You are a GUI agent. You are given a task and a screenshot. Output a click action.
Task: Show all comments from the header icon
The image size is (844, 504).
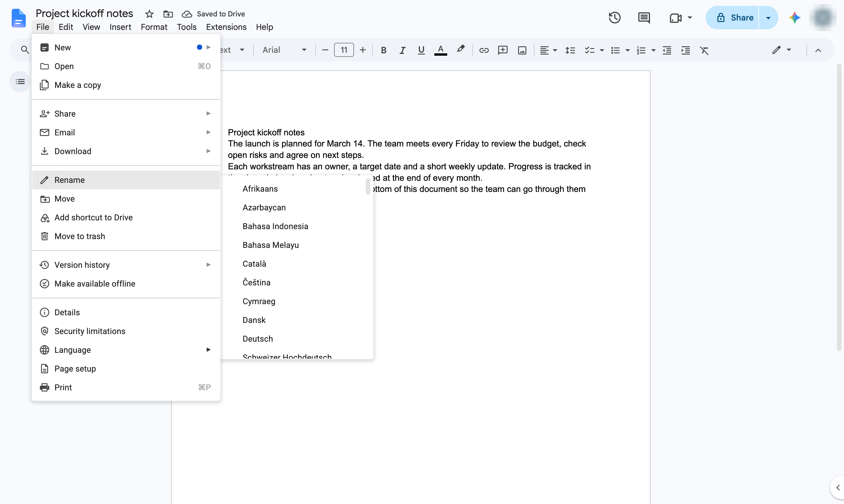(x=644, y=17)
